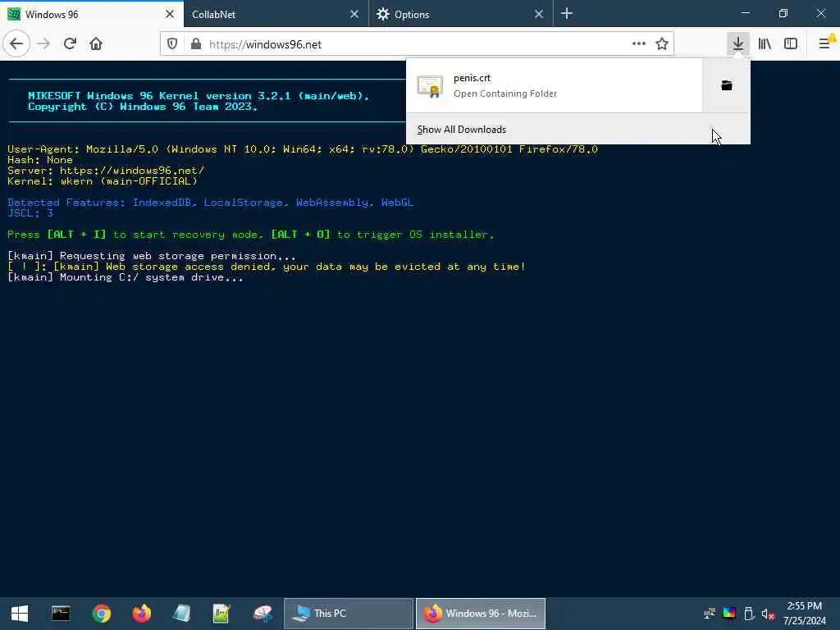The height and width of the screenshot is (630, 840).
Task: Open the Windows Start menu
Action: [x=20, y=614]
